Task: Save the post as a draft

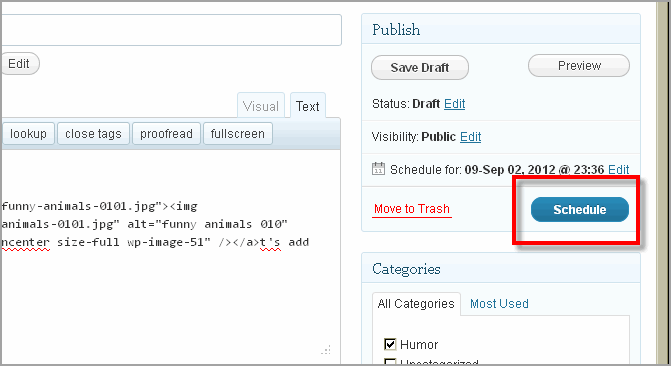Action: click(x=420, y=68)
